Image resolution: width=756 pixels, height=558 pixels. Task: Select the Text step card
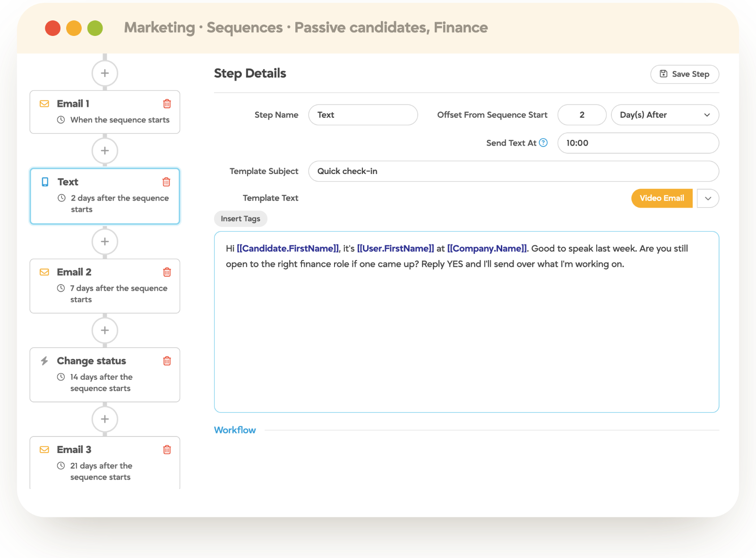click(105, 196)
